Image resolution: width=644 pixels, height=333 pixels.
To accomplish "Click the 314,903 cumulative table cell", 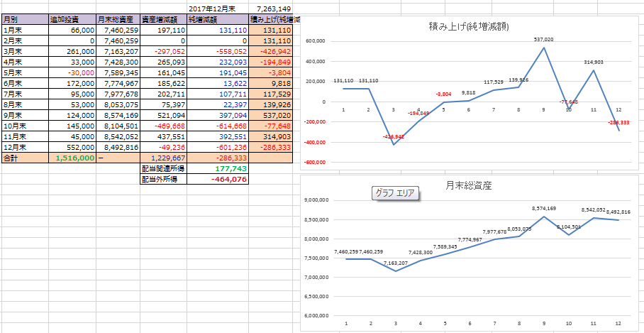I will (271, 137).
